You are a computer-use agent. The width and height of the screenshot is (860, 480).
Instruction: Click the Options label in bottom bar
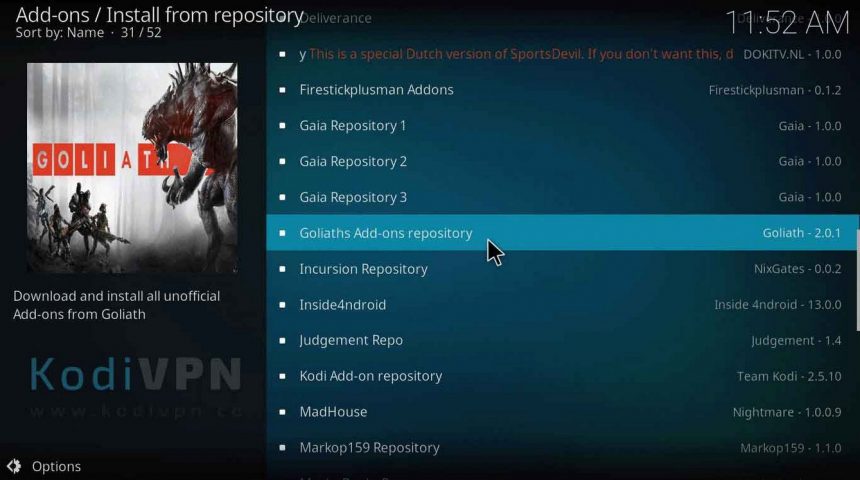point(56,466)
